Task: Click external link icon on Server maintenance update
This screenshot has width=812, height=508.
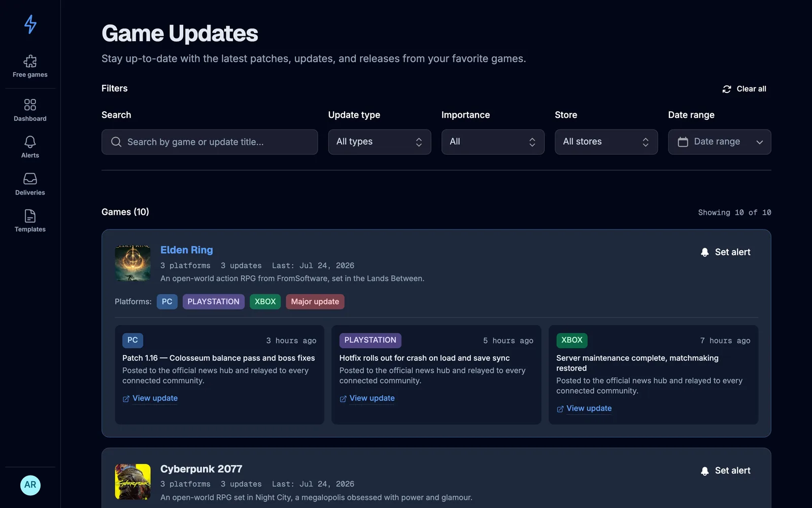Action: pyautogui.click(x=560, y=409)
